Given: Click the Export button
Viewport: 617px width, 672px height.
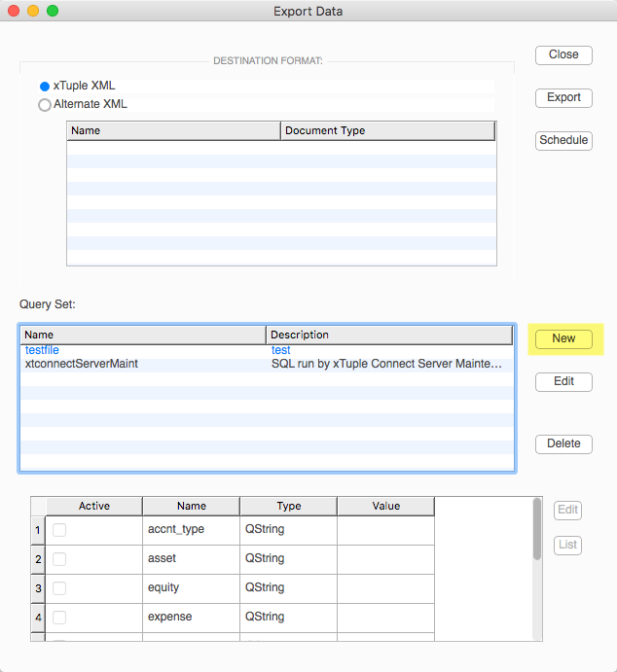Looking at the screenshot, I should tap(563, 97).
